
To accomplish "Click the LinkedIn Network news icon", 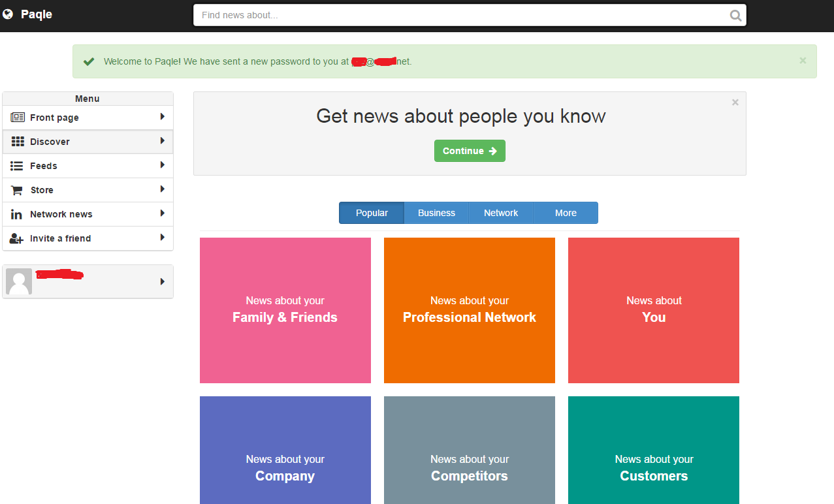I will [x=17, y=214].
